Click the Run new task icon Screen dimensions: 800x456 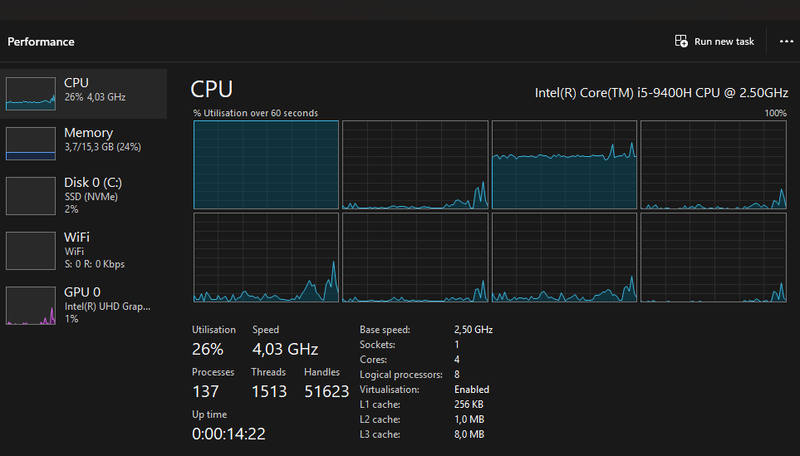tap(681, 41)
